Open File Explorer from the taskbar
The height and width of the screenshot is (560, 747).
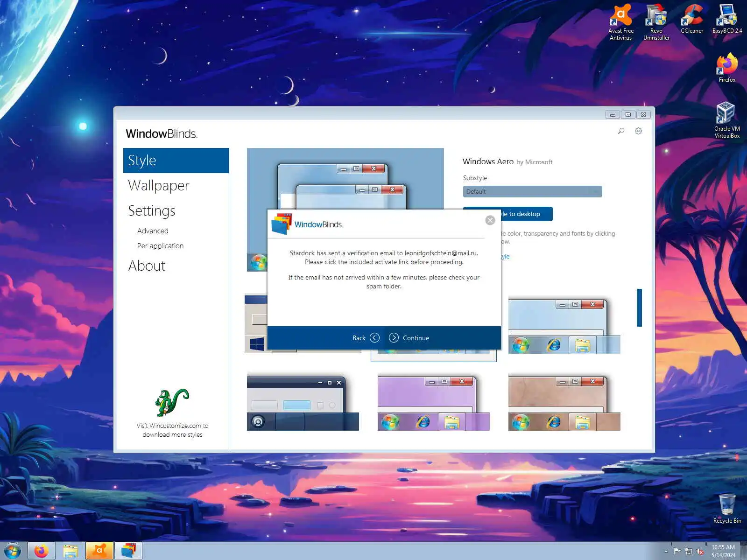point(70,551)
